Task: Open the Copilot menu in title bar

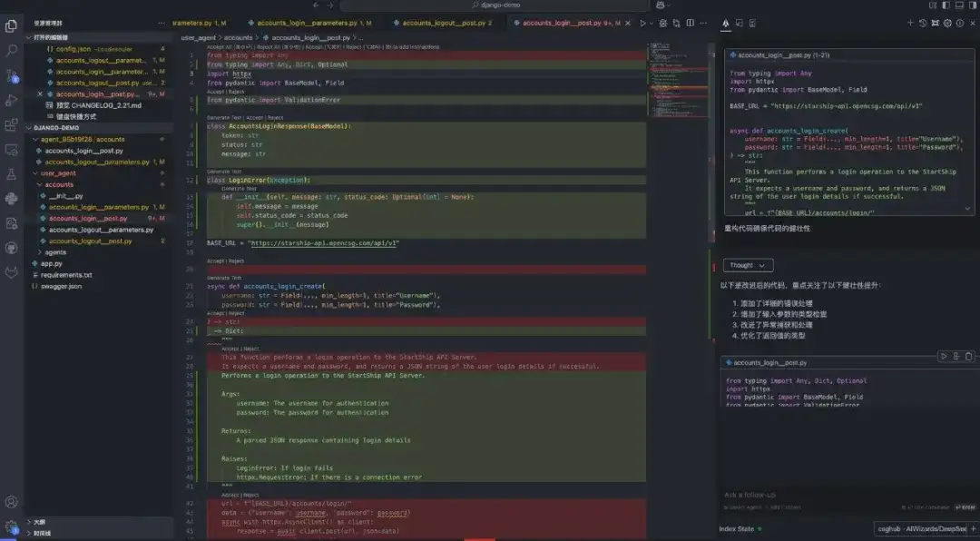Action: click(662, 5)
